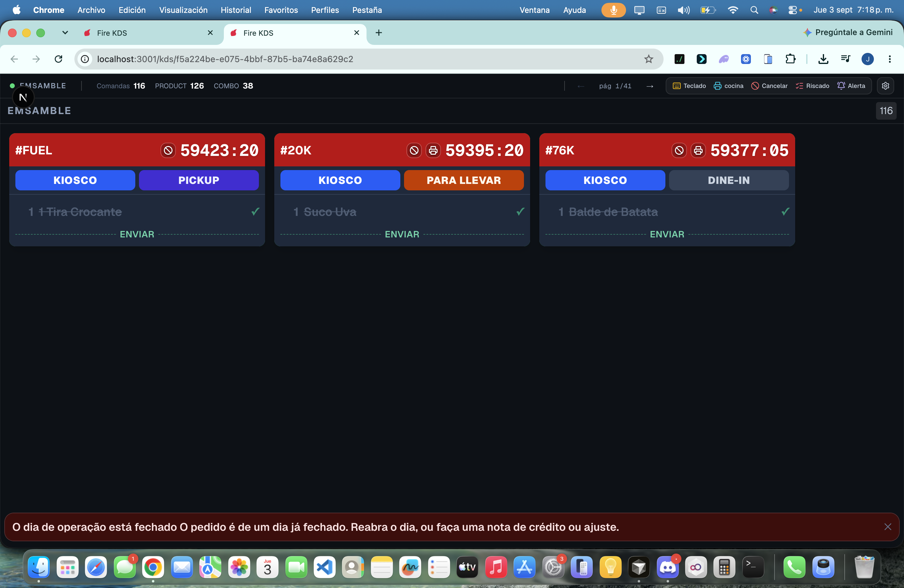
Task: Send the #20K order with ENVIAR
Action: 402,234
